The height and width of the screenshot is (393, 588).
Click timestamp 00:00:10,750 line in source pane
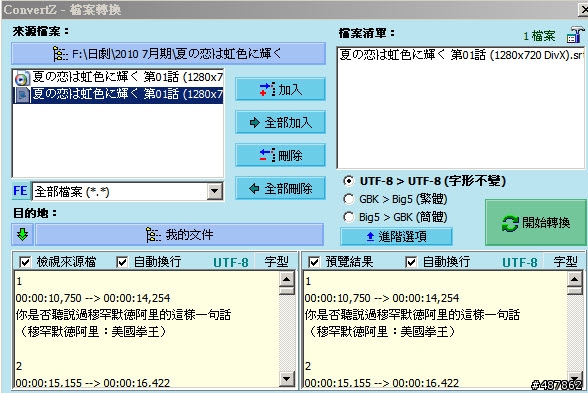coord(93,298)
